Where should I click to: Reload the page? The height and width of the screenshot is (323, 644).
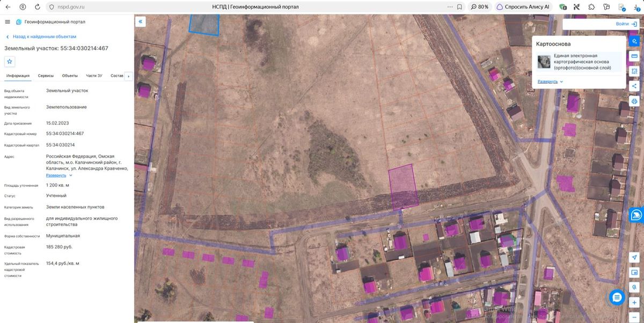tap(37, 7)
